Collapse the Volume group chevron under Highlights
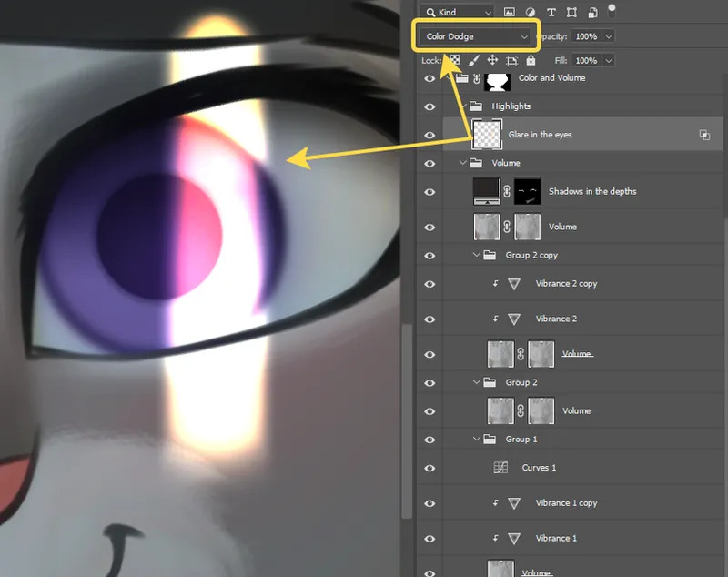 pos(462,163)
